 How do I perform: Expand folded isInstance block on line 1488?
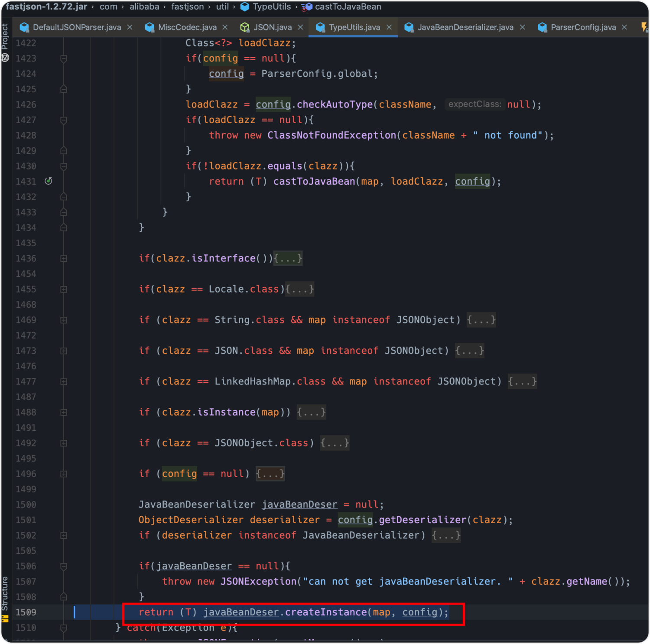64,413
